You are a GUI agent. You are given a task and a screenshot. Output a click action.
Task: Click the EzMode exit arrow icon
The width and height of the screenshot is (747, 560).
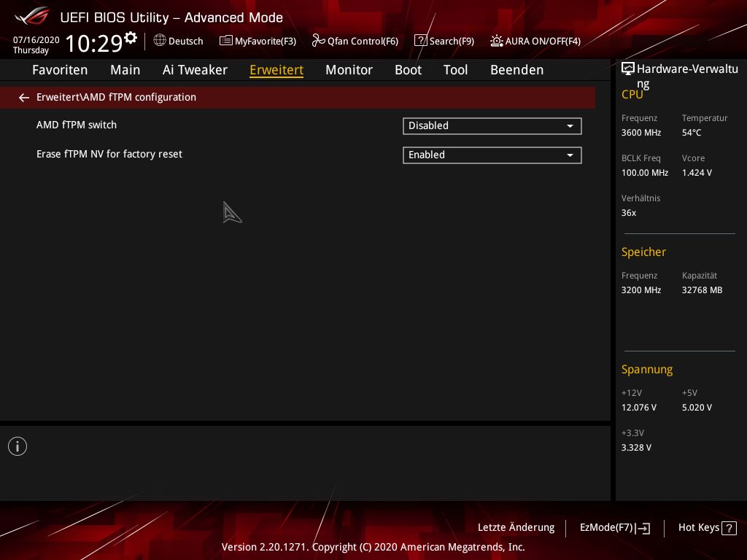[x=643, y=528]
